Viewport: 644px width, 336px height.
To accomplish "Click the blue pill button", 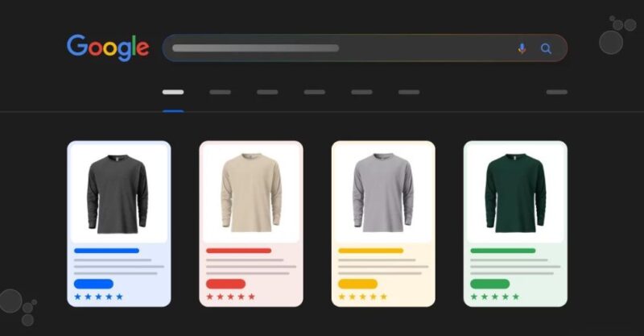I will [x=93, y=284].
